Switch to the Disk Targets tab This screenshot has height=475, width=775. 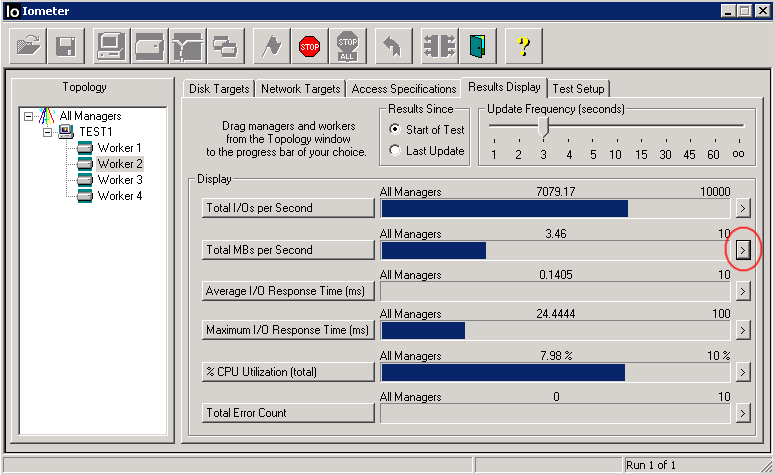tap(219, 89)
